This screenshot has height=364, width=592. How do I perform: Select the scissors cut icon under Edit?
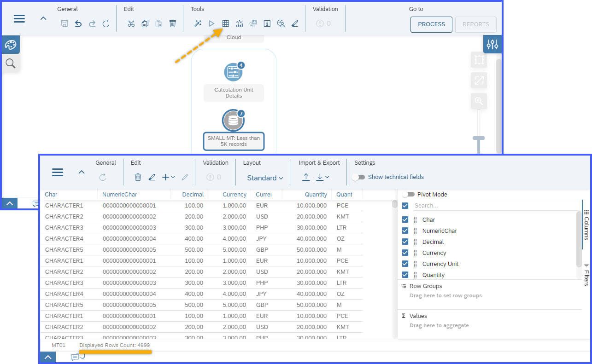coord(131,23)
